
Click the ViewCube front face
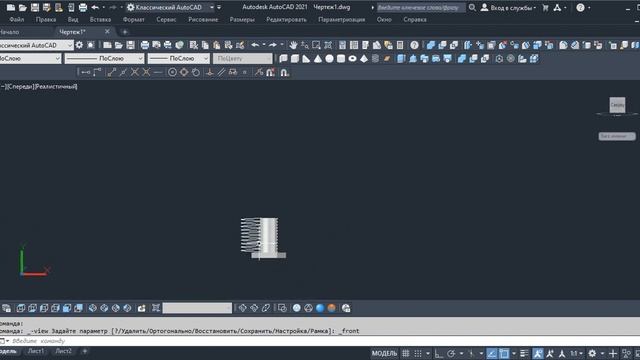(617, 105)
